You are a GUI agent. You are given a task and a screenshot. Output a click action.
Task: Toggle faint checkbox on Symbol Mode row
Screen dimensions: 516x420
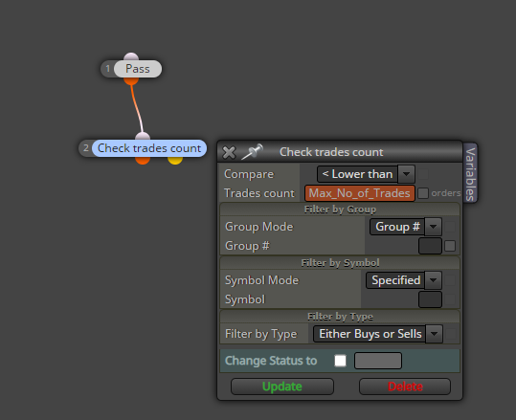pyautogui.click(x=450, y=280)
